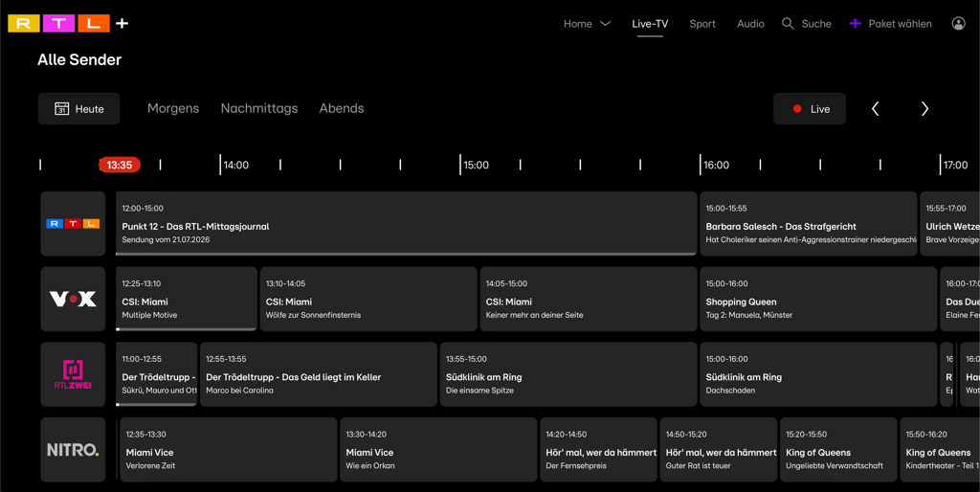The width and height of the screenshot is (980, 492).
Task: Expand the Home dropdown chevron
Action: click(605, 24)
